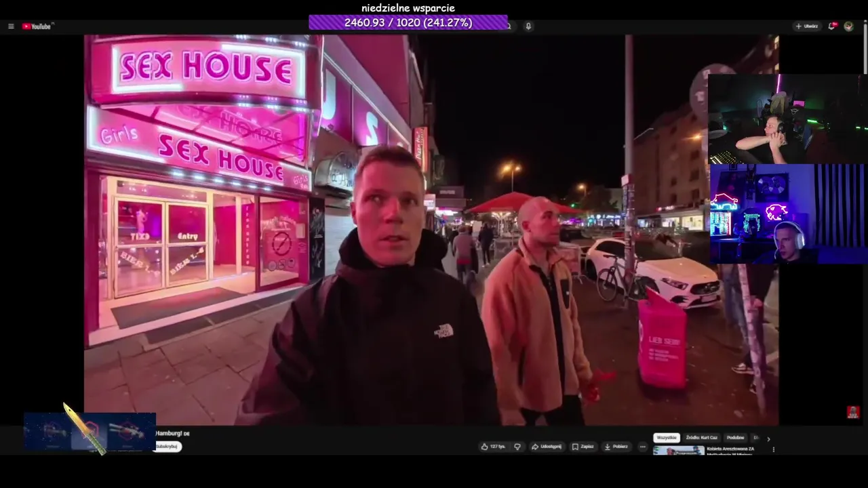Select the Wszystkie filter chip
Screen dimensions: 868x488
point(667,438)
